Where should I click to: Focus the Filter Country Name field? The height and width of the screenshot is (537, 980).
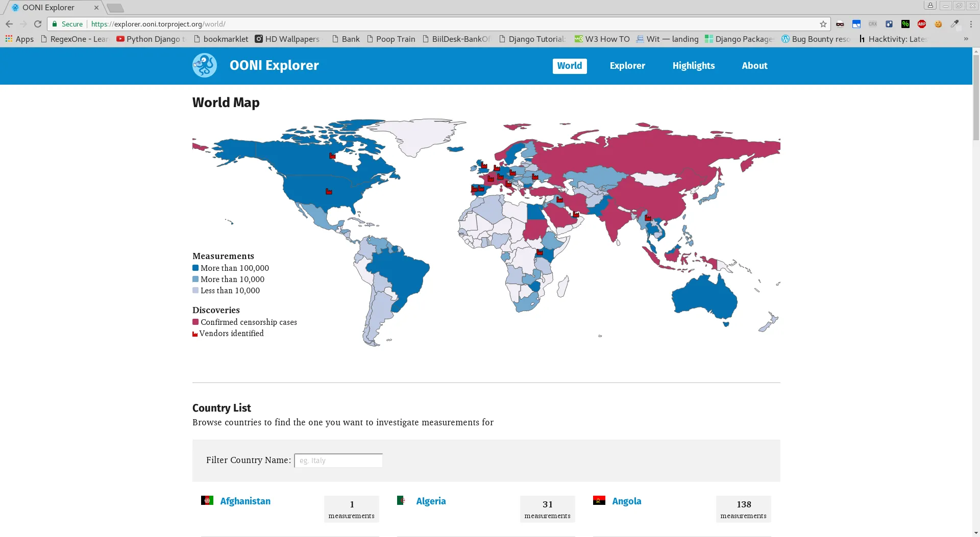point(338,461)
